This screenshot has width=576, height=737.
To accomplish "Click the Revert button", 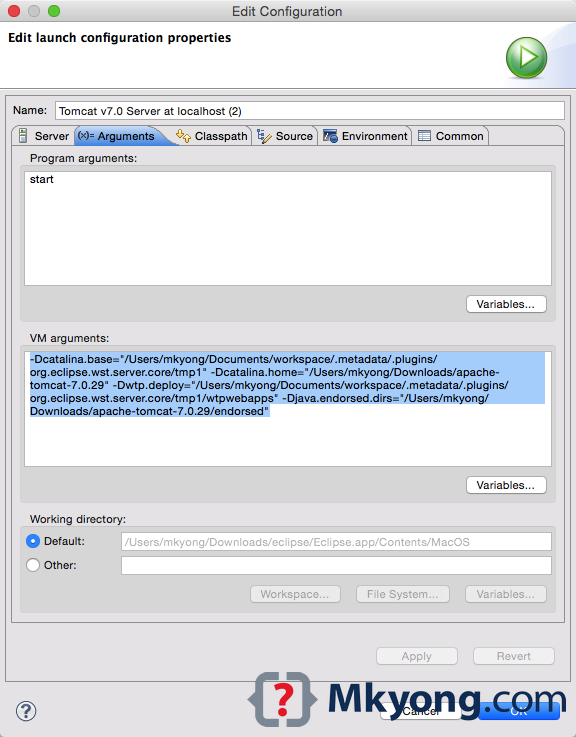I will point(513,656).
